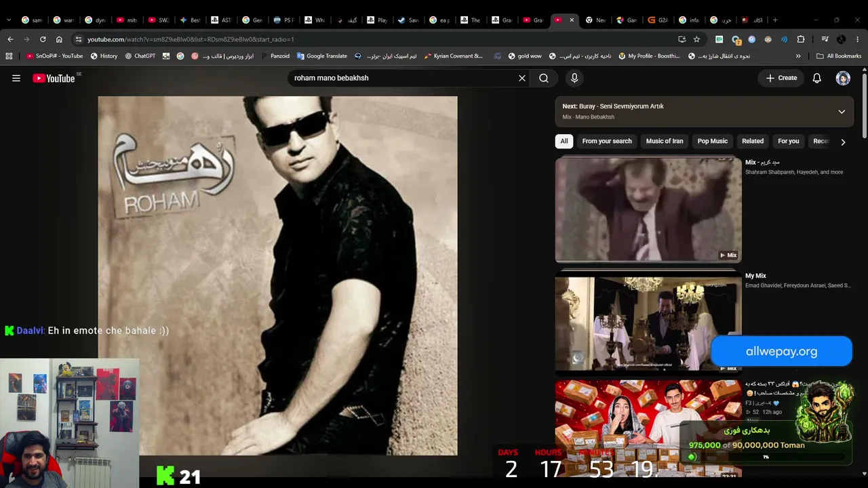Open the Chrome profile avatar

(x=842, y=39)
